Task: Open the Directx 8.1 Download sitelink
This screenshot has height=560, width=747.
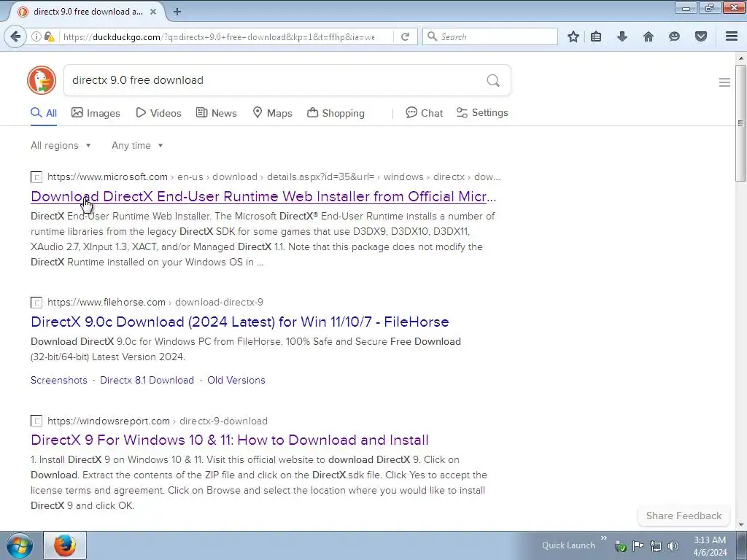Action: coord(147,380)
